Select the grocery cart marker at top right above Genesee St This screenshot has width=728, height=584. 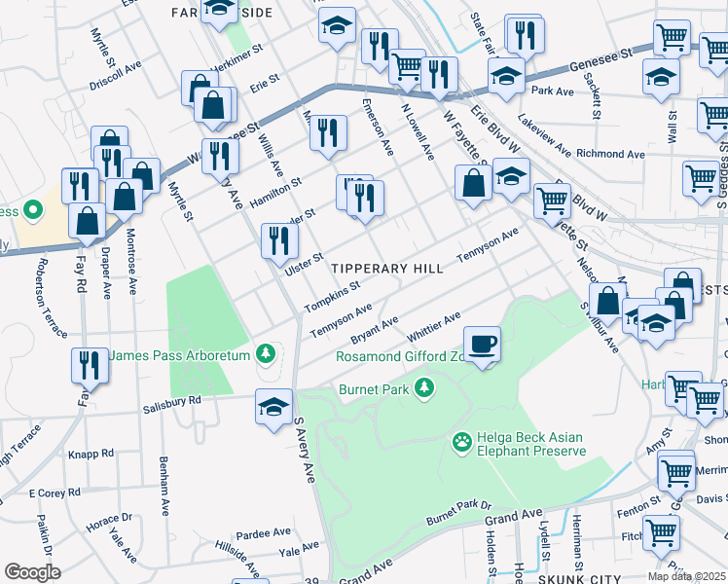pos(672,40)
